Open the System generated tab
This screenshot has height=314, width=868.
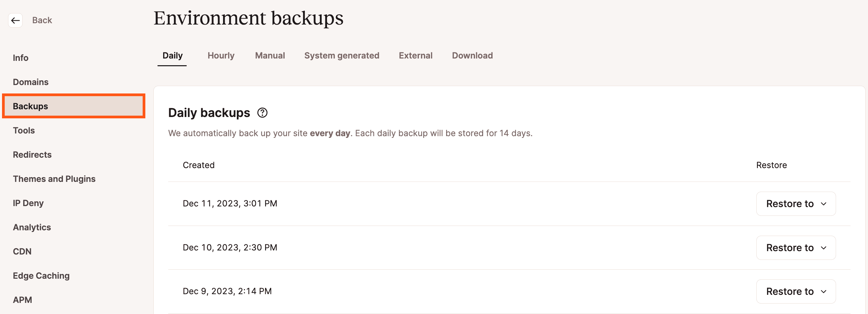[341, 55]
